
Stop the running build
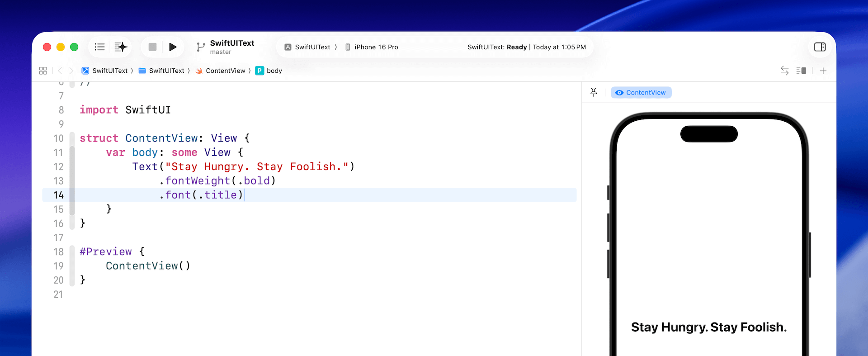[152, 47]
